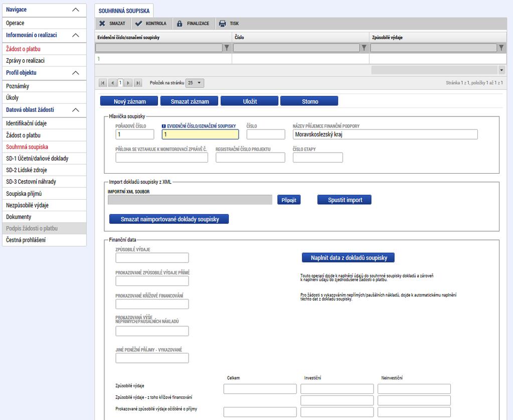Focus the Název příjemce finanční podpory field
The height and width of the screenshot is (420, 513).
pyautogui.click(x=385, y=134)
